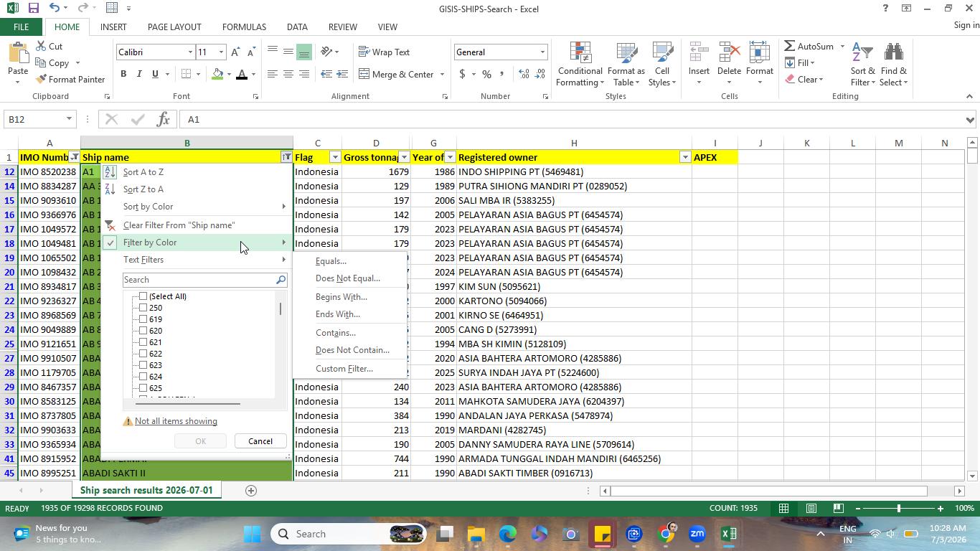Click the zoom slider in status bar
The image size is (980, 551).
coord(898,509)
